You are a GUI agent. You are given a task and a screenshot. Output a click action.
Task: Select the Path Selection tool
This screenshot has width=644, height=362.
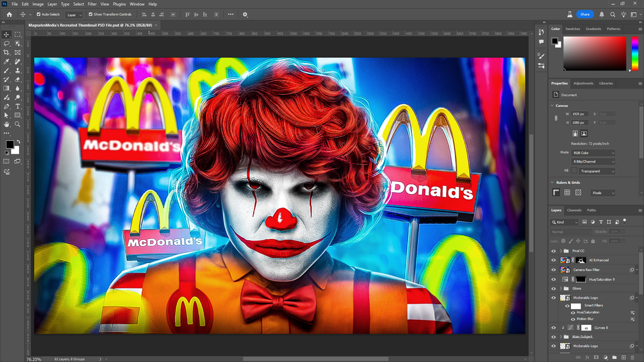[x=6, y=115]
